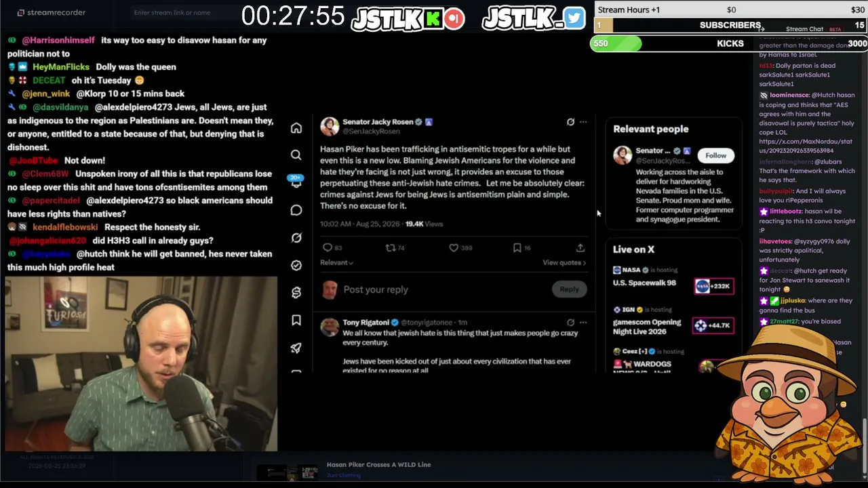This screenshot has height=488, width=868.
Task: Click the Kicks goal progress bar
Action: pos(730,43)
